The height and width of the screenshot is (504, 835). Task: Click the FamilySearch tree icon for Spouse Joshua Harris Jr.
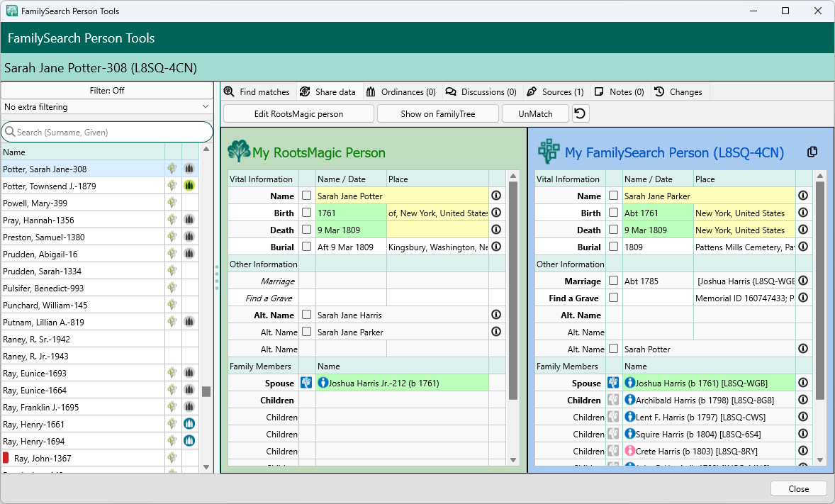[x=306, y=383]
